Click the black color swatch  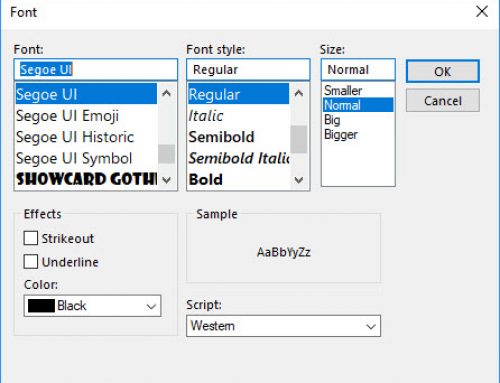[41, 306]
